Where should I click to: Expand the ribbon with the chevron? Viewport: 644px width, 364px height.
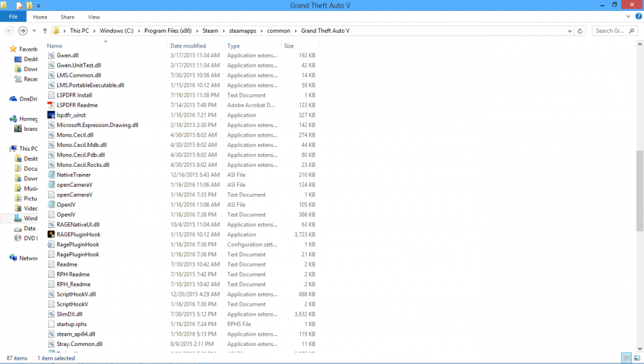pyautogui.click(x=628, y=17)
